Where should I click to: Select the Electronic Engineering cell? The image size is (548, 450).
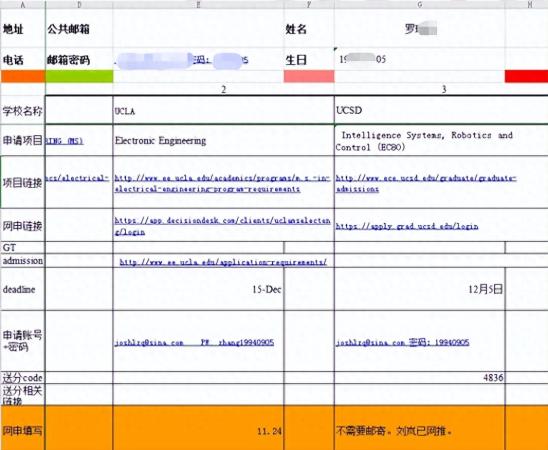[223, 140]
